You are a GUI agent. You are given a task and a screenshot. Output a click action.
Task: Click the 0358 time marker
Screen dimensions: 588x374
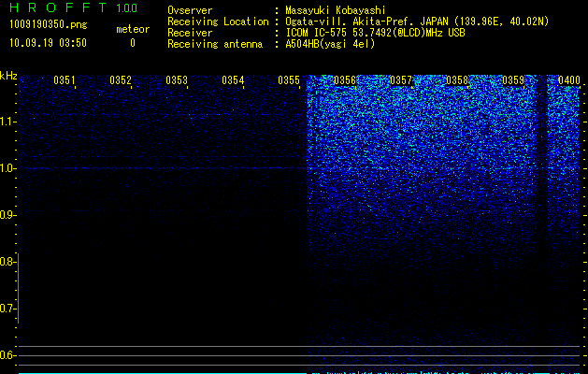click(x=457, y=80)
